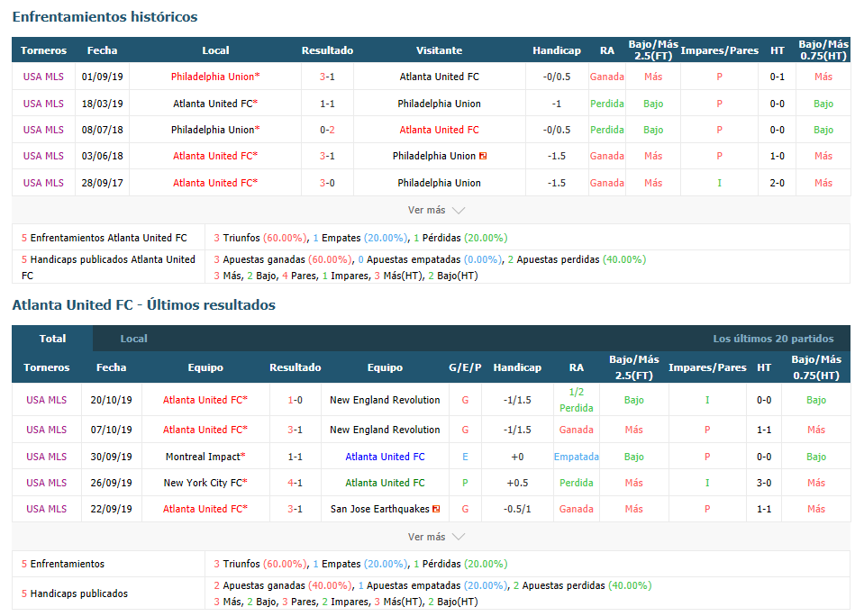Image resolution: width=855 pixels, height=616 pixels.
Task: Click blue Atlanta United FC on 30/09/19
Action: point(385,457)
